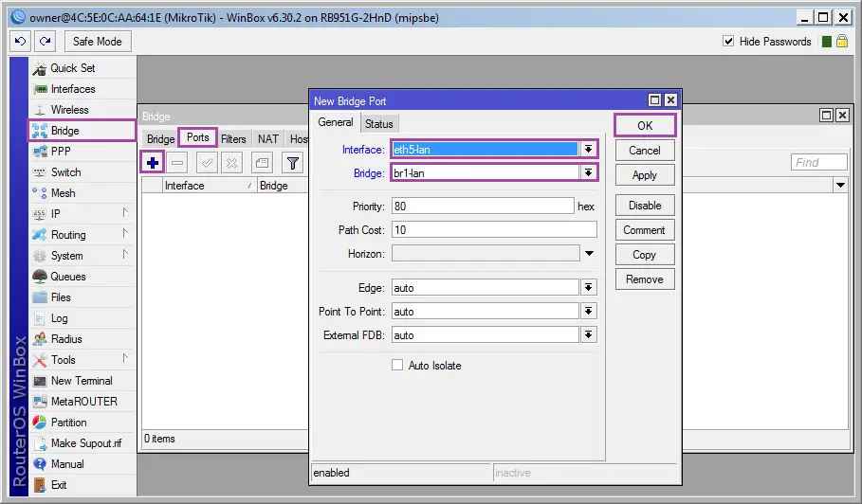
Task: Click the Comment button in dialog
Action: click(645, 230)
